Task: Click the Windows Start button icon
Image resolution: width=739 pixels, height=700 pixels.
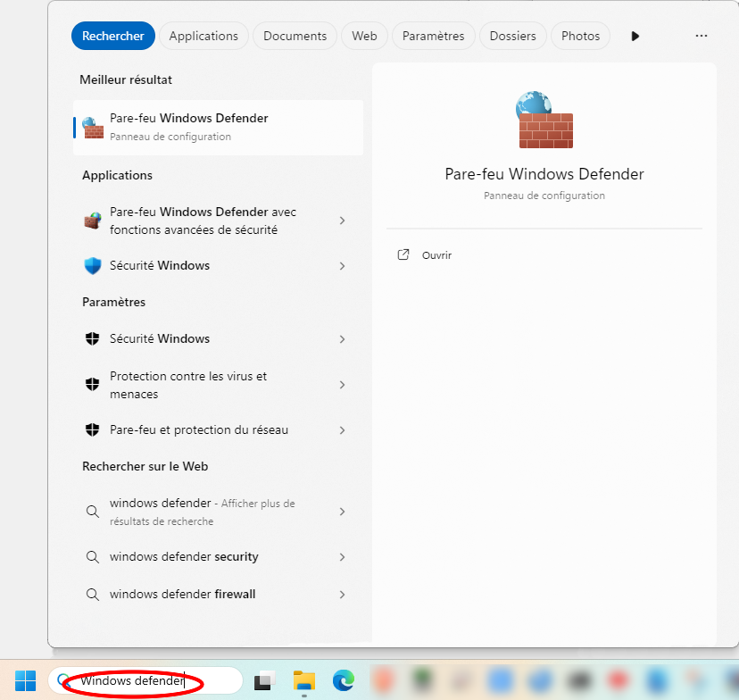Action: click(25, 680)
